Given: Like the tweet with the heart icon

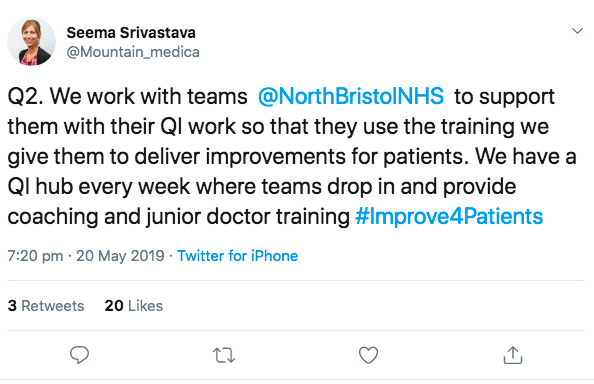Looking at the screenshot, I should (x=368, y=355).
